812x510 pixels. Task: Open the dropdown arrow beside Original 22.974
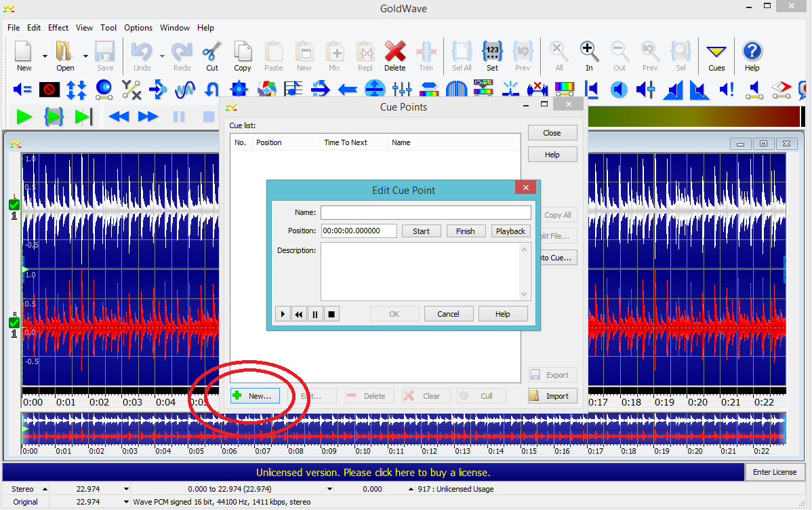126,502
